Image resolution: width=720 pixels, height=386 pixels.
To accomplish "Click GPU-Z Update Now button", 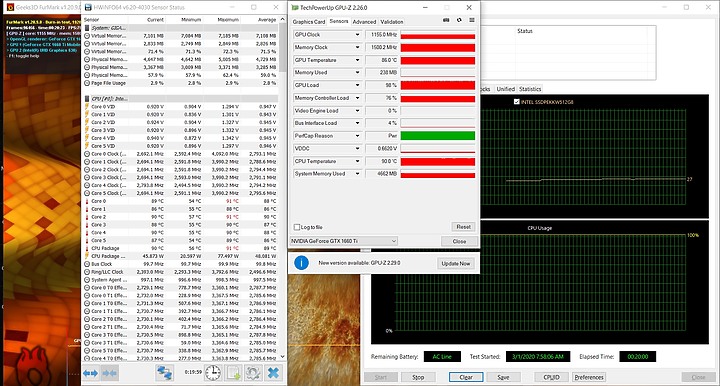I will point(456,263).
